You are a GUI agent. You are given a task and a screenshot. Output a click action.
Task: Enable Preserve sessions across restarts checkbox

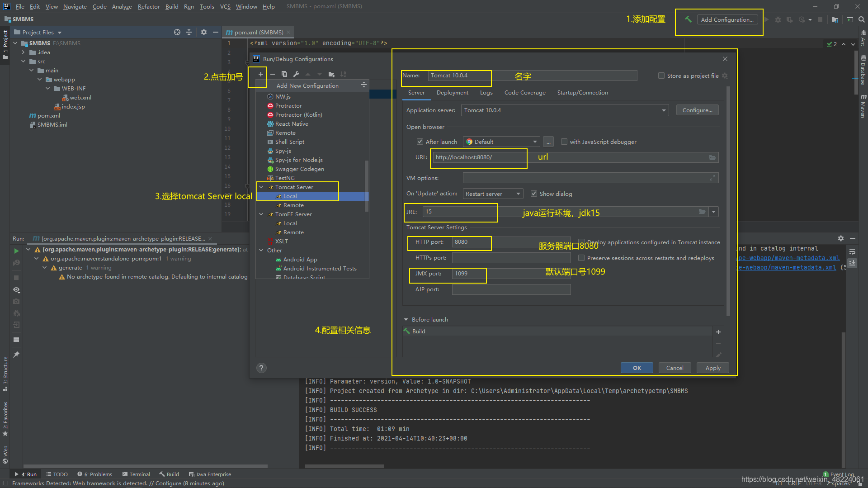click(581, 258)
